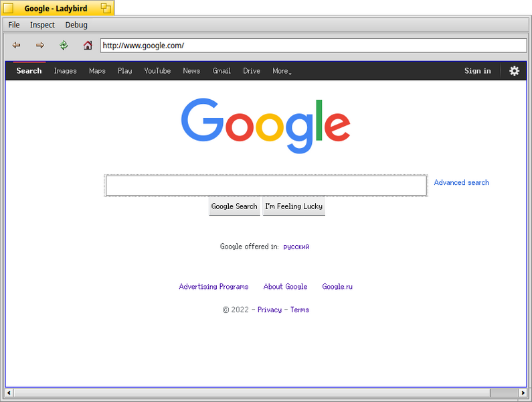This screenshot has height=402, width=532.
Task: Open the Debug menu
Action: click(76, 25)
